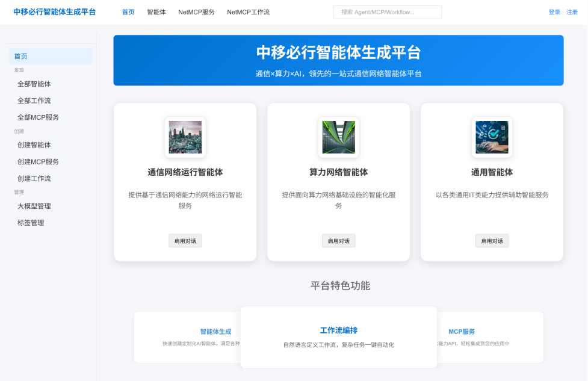Click the 通用智能体 card title
The width and height of the screenshot is (588, 381).
point(492,172)
